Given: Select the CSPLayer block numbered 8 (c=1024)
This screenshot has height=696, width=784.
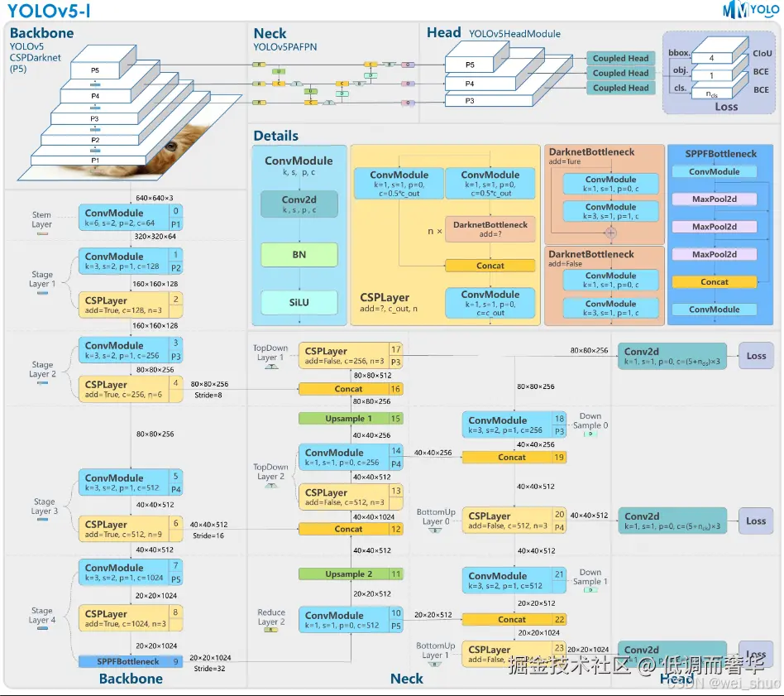Looking at the screenshot, I should click(131, 618).
